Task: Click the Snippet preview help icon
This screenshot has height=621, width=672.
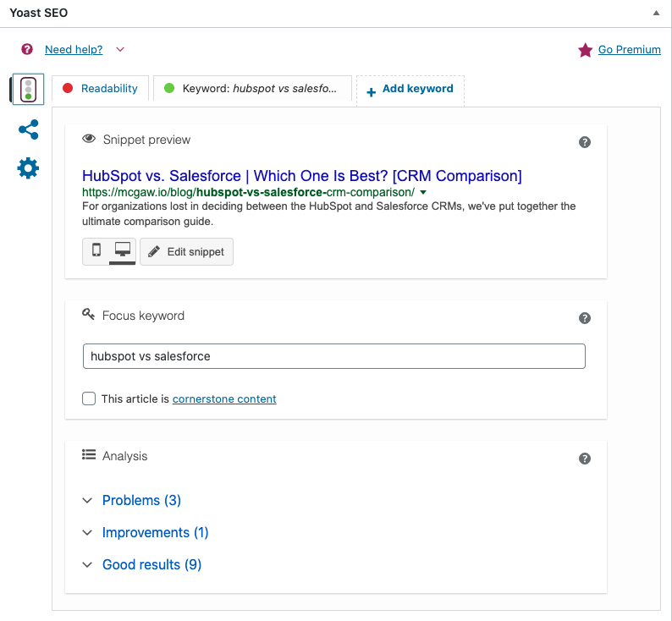Action: pyautogui.click(x=585, y=142)
